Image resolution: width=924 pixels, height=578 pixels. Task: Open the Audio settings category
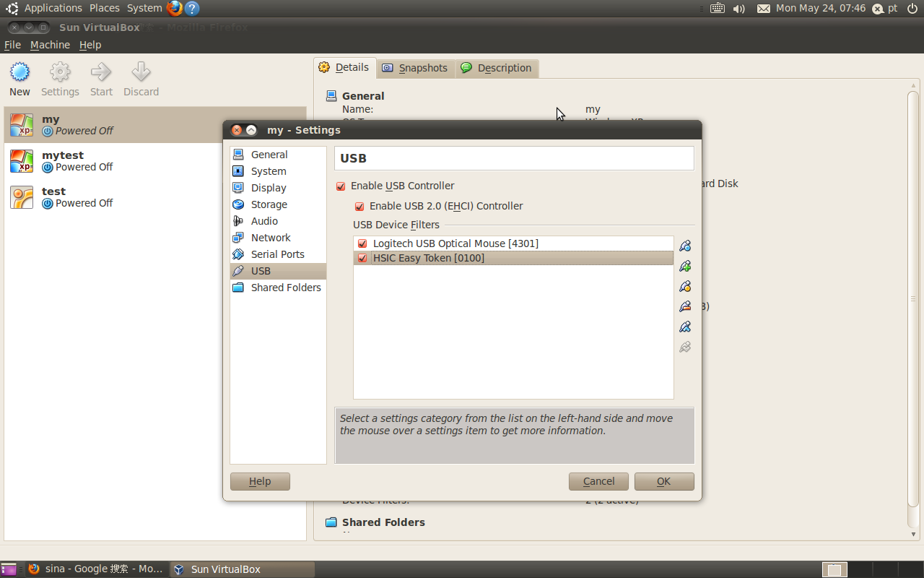278,221
